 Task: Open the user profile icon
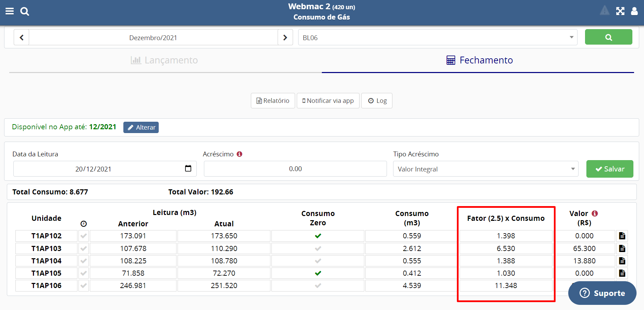[x=634, y=11]
